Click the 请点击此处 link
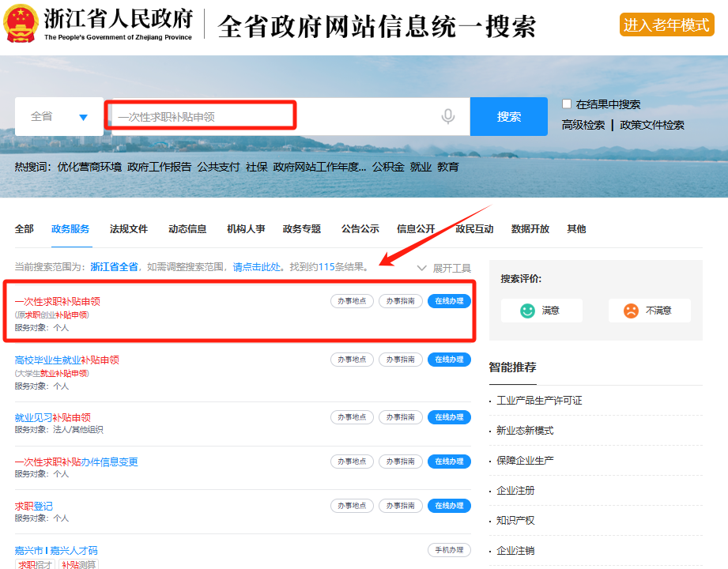This screenshot has width=728, height=569. [257, 267]
